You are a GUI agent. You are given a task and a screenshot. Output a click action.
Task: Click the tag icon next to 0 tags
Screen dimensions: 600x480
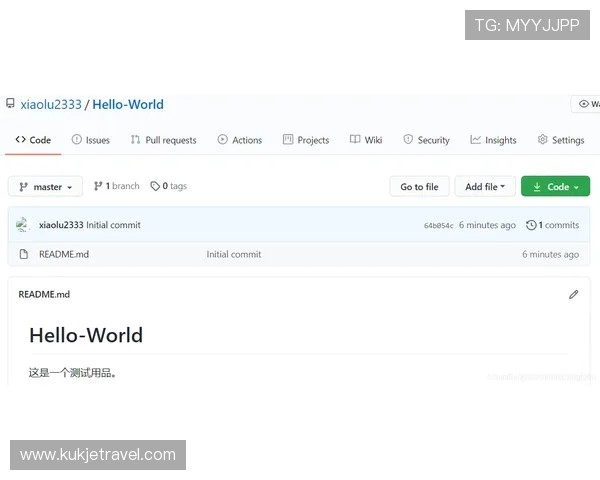(x=155, y=186)
